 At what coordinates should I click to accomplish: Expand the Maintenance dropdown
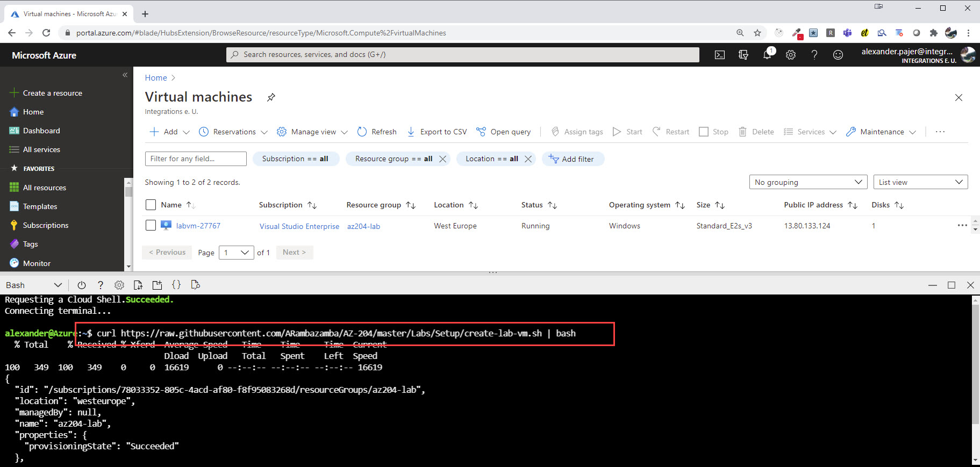click(912, 132)
